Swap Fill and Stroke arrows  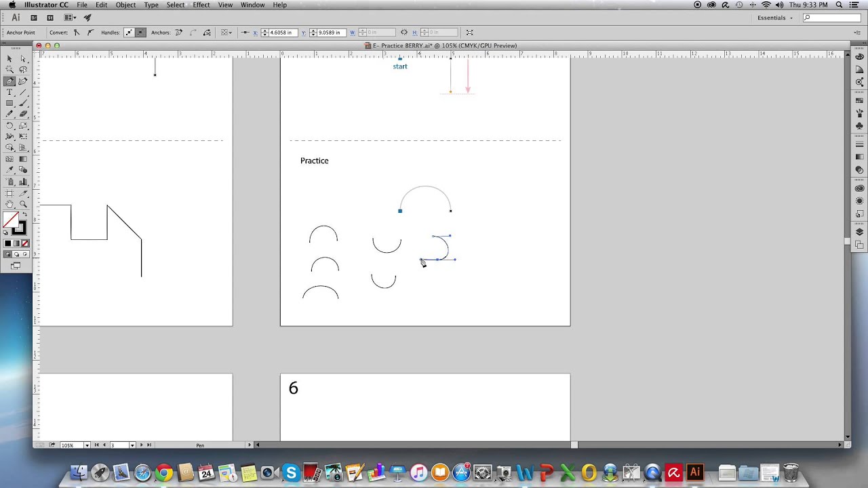pyautogui.click(x=25, y=213)
